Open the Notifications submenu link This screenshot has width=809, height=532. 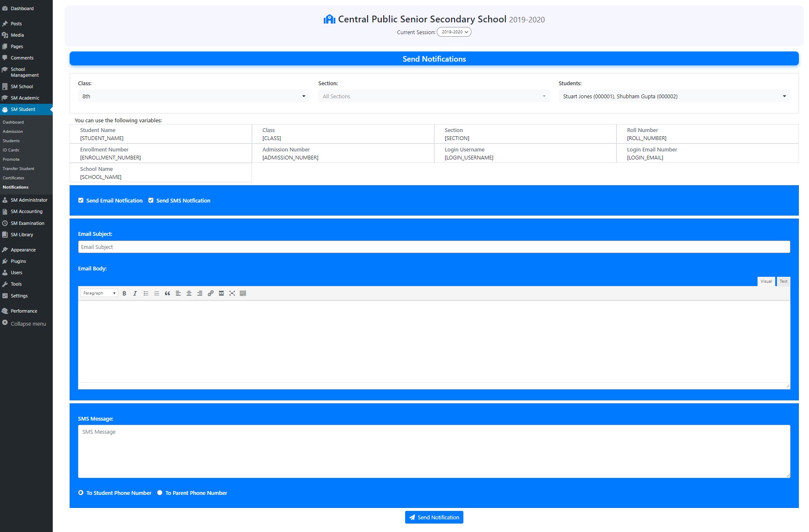click(x=16, y=187)
